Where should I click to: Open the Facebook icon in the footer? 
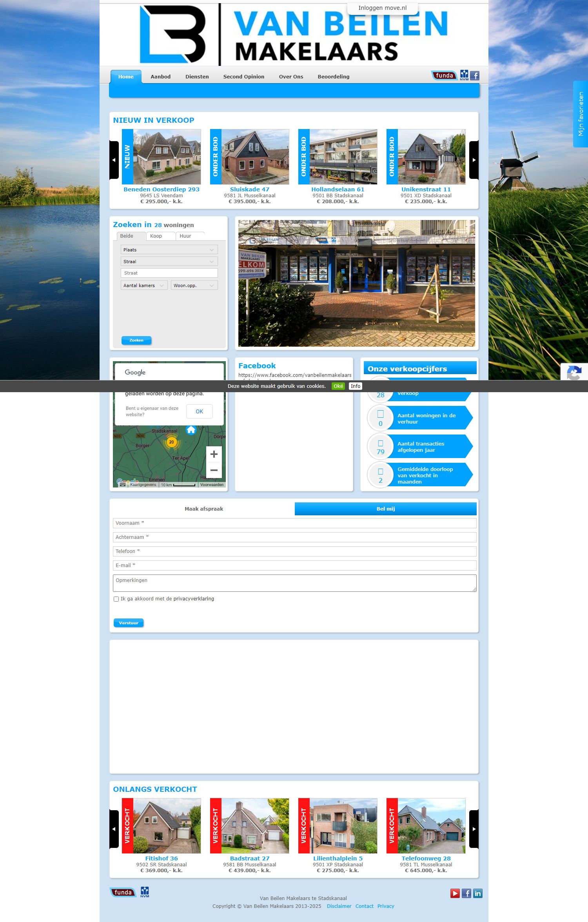[x=466, y=893]
